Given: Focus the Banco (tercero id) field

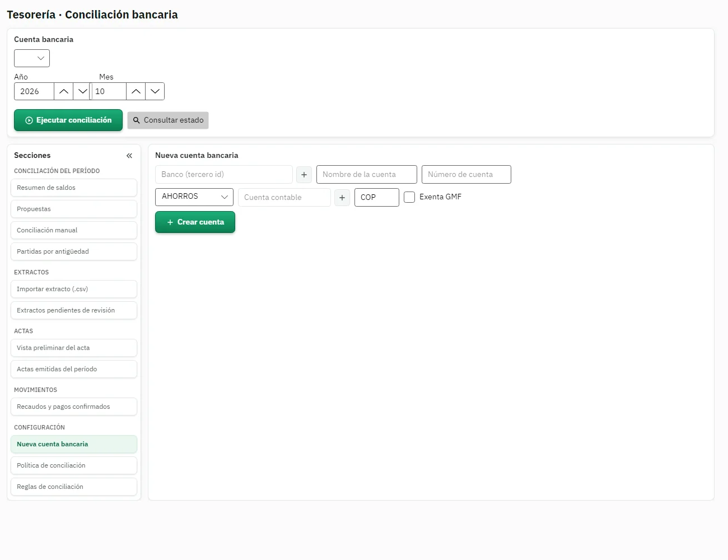Looking at the screenshot, I should click(224, 175).
